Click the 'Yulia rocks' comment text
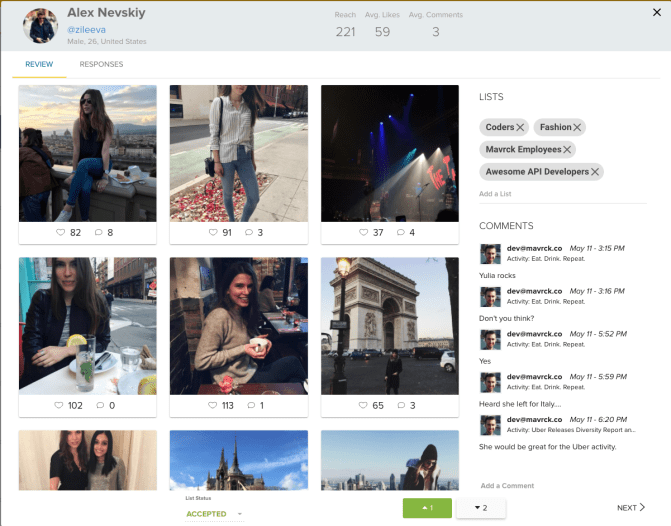 tap(497, 275)
